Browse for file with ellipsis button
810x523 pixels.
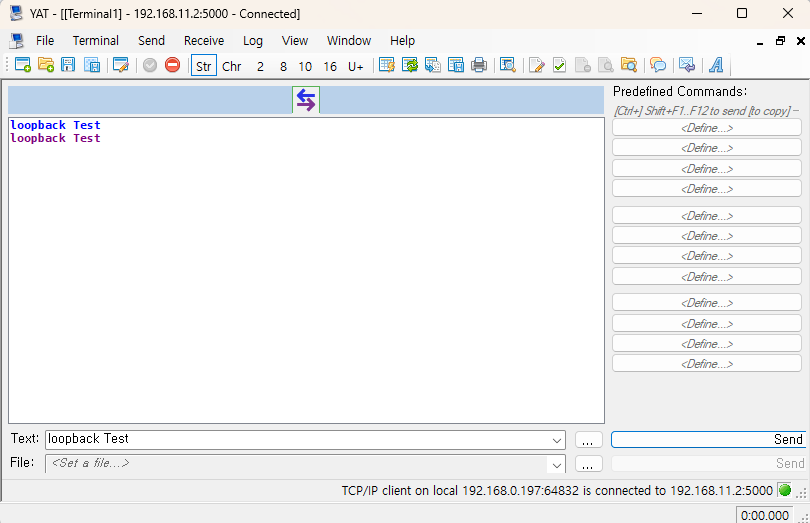[588, 464]
